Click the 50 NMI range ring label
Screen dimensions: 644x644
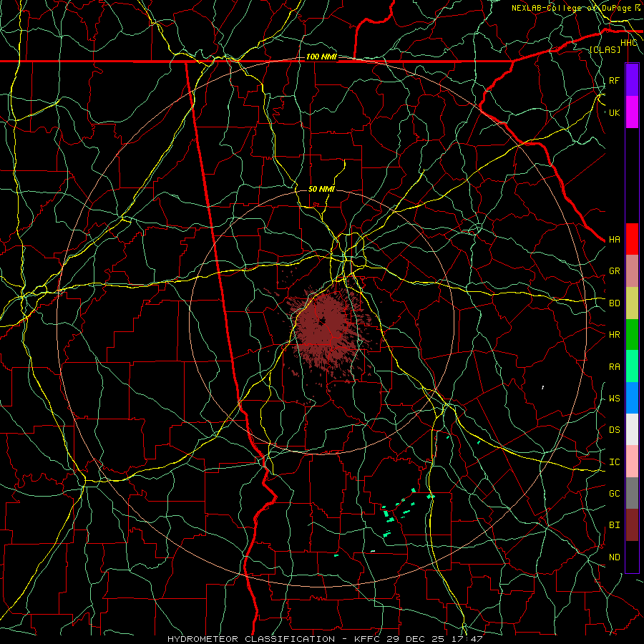(321, 189)
